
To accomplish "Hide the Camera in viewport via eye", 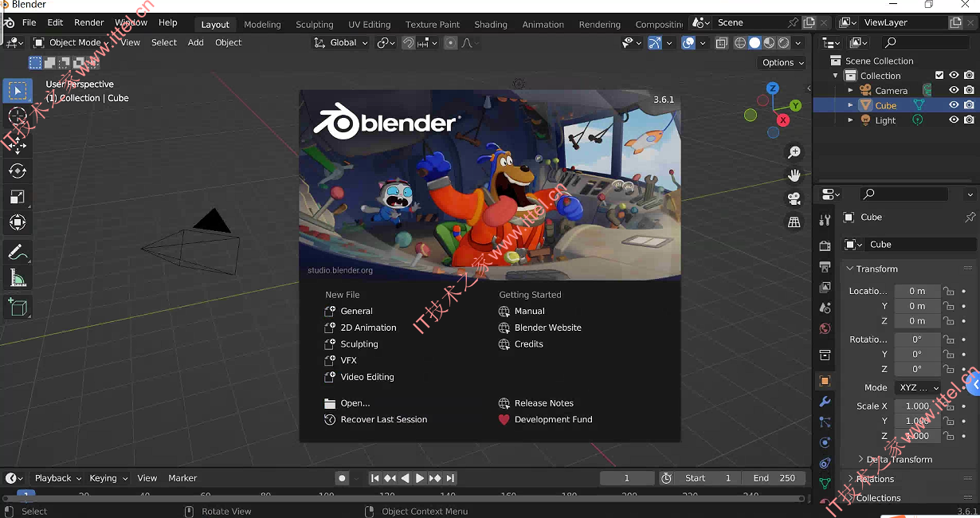I will coord(954,90).
